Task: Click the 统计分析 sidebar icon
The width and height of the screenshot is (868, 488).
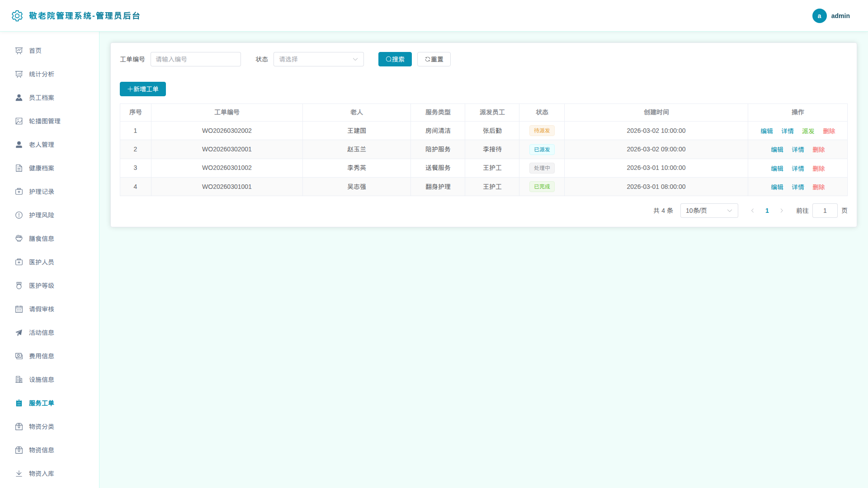Action: click(x=19, y=74)
